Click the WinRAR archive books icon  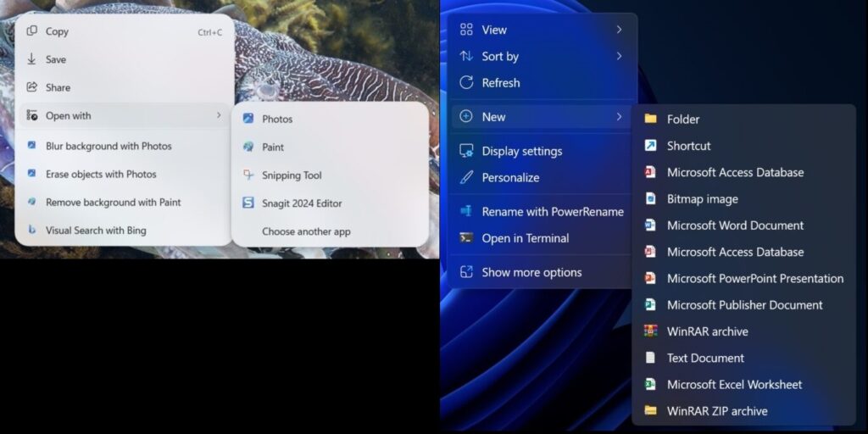650,331
